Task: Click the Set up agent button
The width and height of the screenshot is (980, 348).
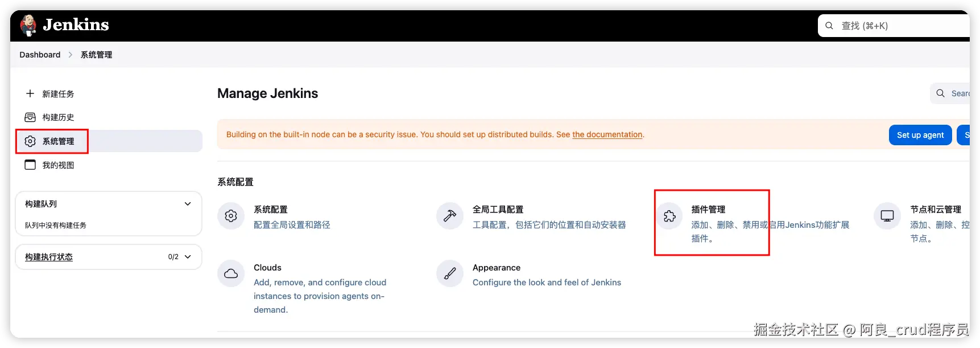Action: (920, 135)
